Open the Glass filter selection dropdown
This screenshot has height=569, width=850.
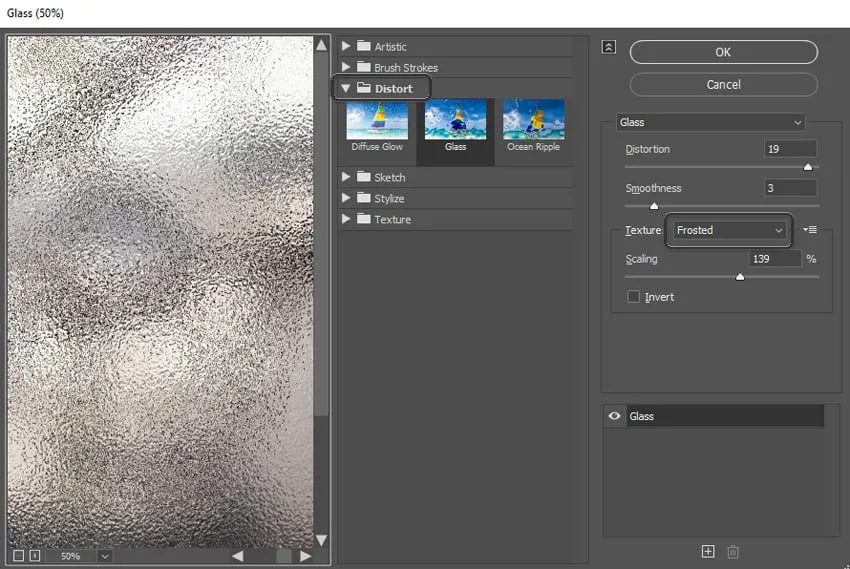point(711,122)
